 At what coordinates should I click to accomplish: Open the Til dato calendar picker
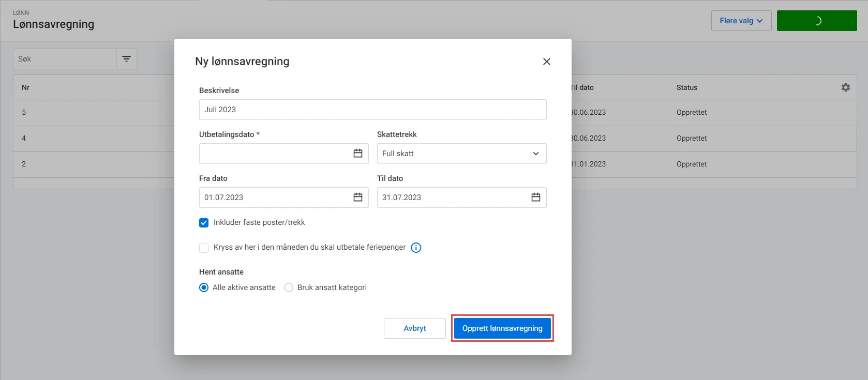click(x=535, y=197)
